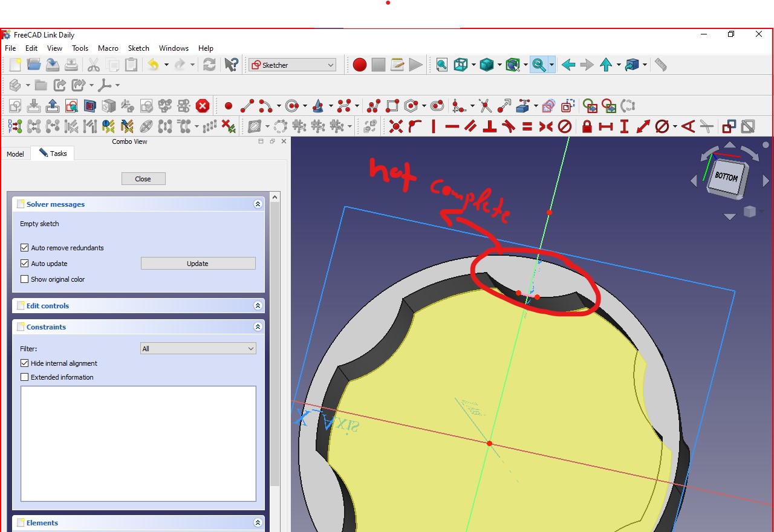The height and width of the screenshot is (532, 774).
Task: Select the Trim edge tool
Action: pyautogui.click(x=484, y=106)
